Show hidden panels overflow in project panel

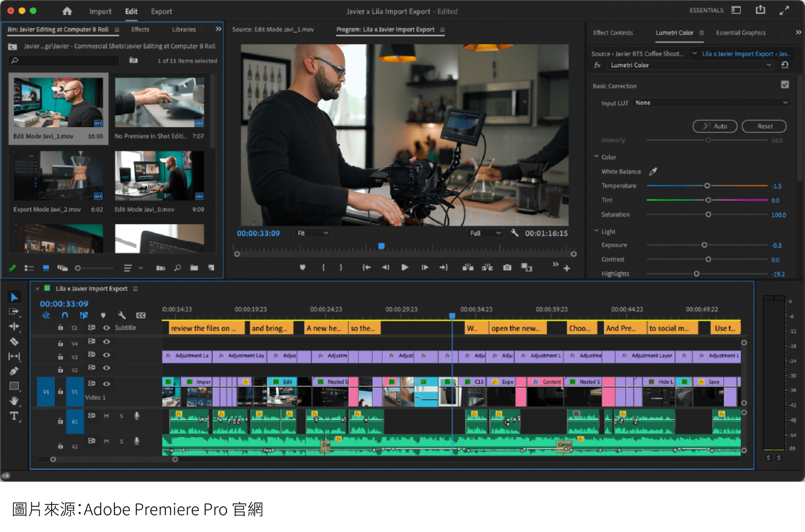[x=218, y=29]
